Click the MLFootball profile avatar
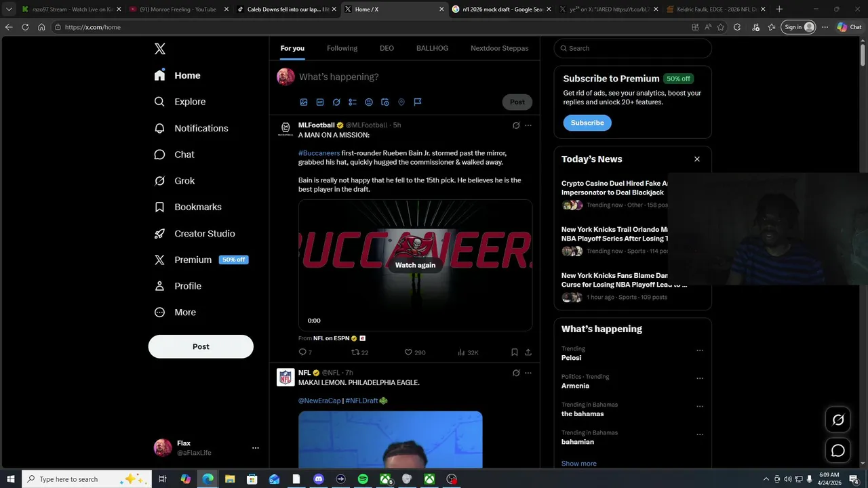The width and height of the screenshot is (868, 488). [285, 127]
